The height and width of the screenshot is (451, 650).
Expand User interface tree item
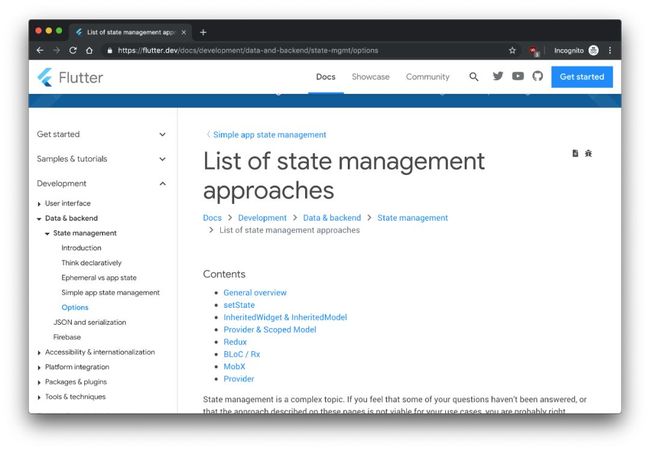click(x=39, y=204)
